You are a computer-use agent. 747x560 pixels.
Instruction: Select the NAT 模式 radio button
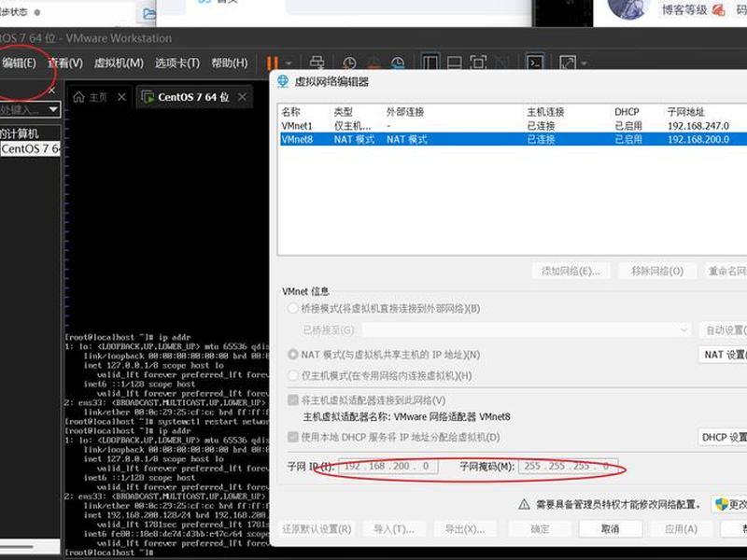pos(293,355)
